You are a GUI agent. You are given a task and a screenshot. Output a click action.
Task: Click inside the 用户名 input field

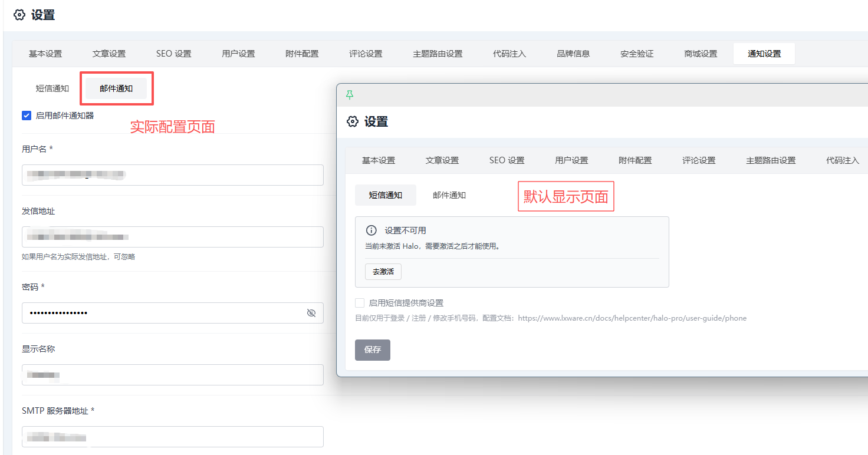[x=172, y=175]
